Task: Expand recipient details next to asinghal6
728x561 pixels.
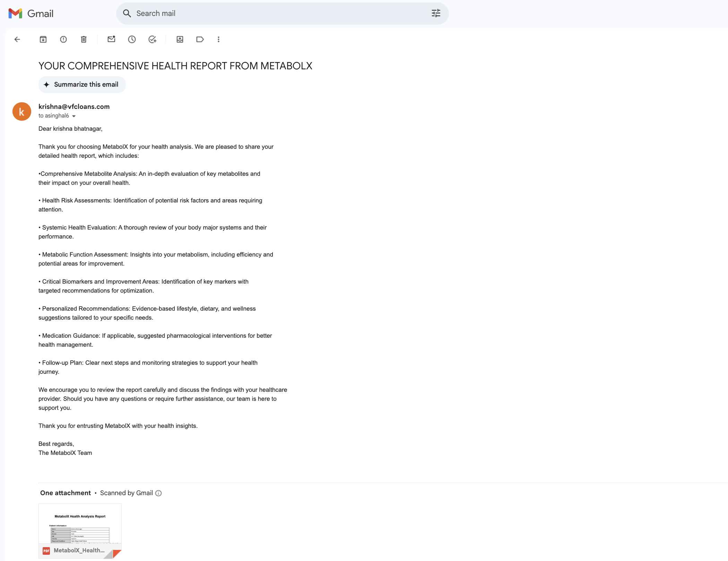Action: (x=74, y=116)
